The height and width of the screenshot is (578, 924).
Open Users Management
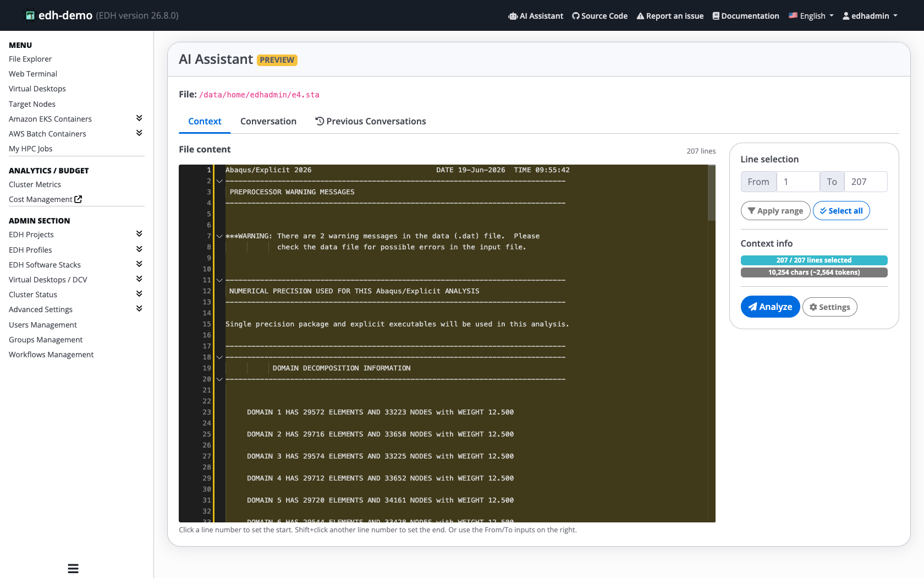click(43, 325)
